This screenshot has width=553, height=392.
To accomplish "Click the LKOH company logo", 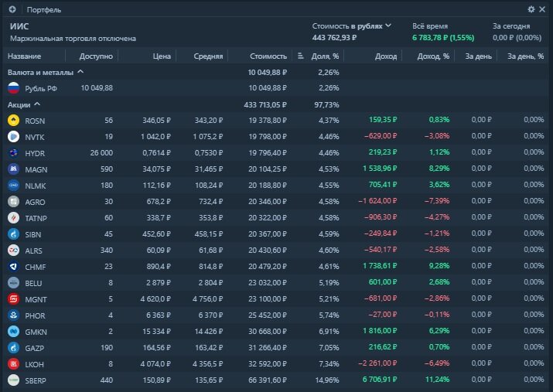I will point(13,364).
